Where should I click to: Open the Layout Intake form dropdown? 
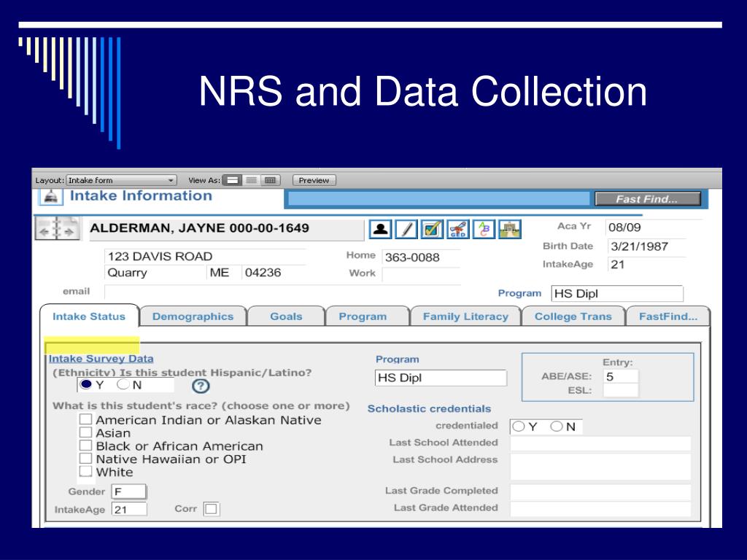[121, 181]
